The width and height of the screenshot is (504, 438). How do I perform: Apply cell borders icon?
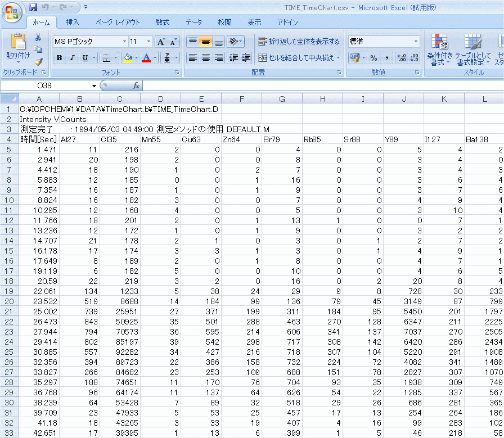click(106, 58)
